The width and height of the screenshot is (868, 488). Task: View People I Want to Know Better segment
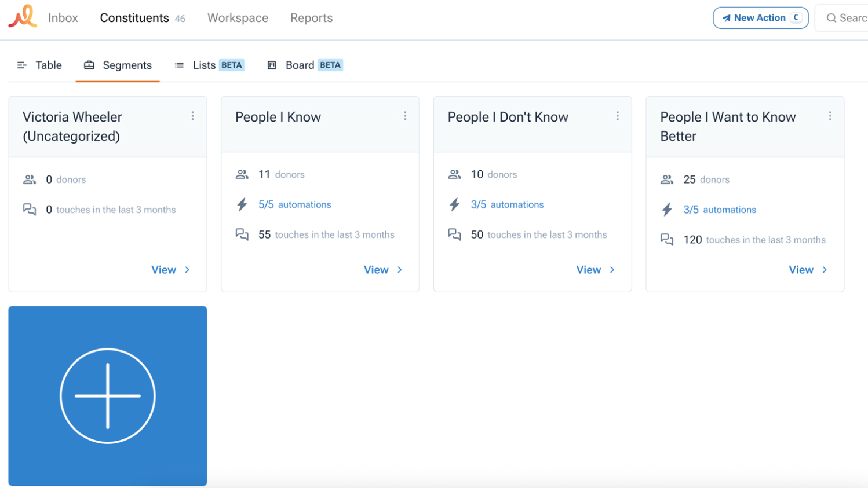coord(809,270)
